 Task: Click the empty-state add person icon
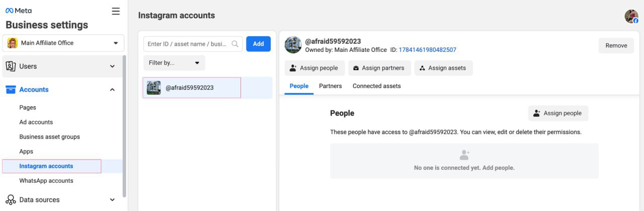point(464,155)
